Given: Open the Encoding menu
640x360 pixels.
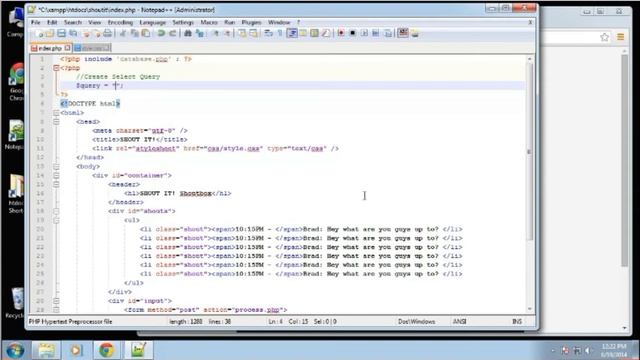Looking at the screenshot, I should [x=120, y=22].
